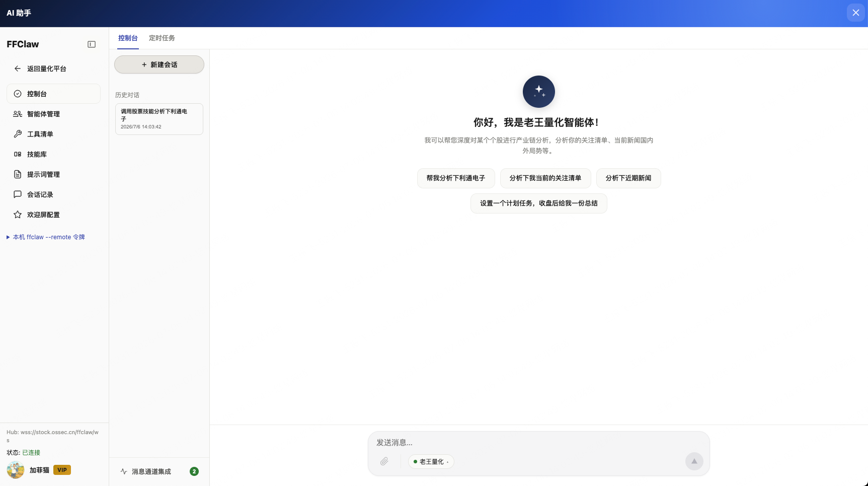868x486 pixels.
Task: Open history chat 调用股票技能分析下利通电子
Action: click(159, 119)
